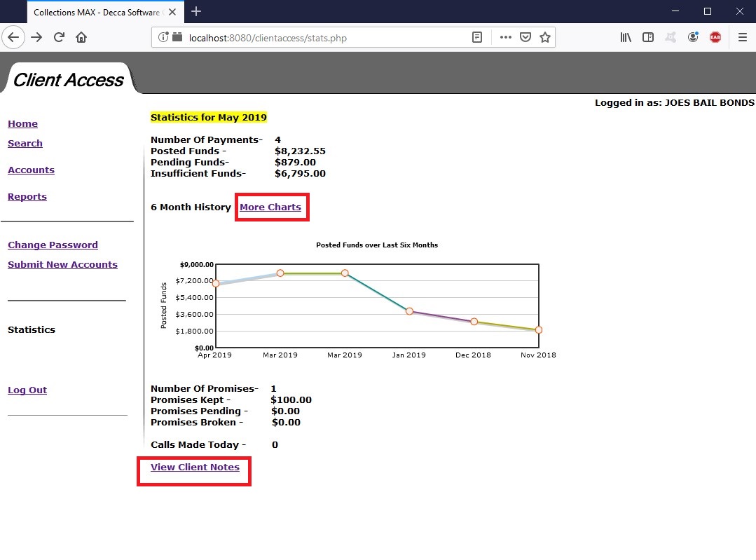Open Submit New Accounts link

point(62,264)
